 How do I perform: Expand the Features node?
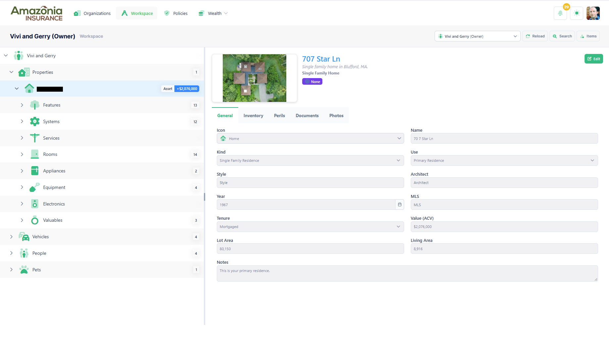[22, 105]
